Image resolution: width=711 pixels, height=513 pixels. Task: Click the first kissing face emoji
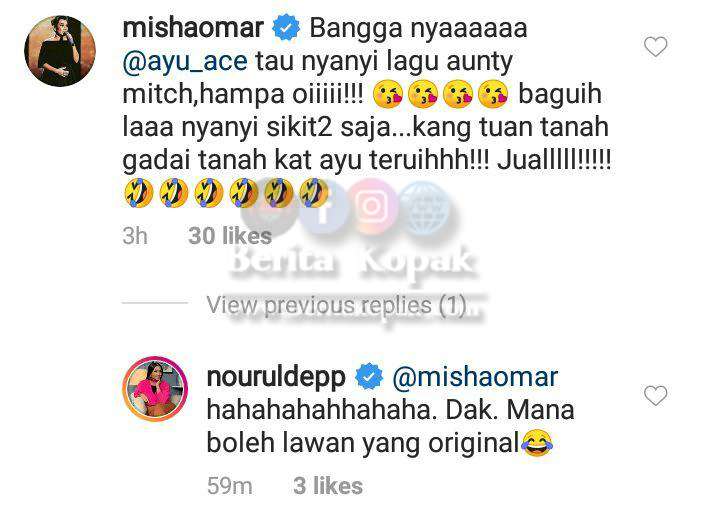[x=388, y=94]
